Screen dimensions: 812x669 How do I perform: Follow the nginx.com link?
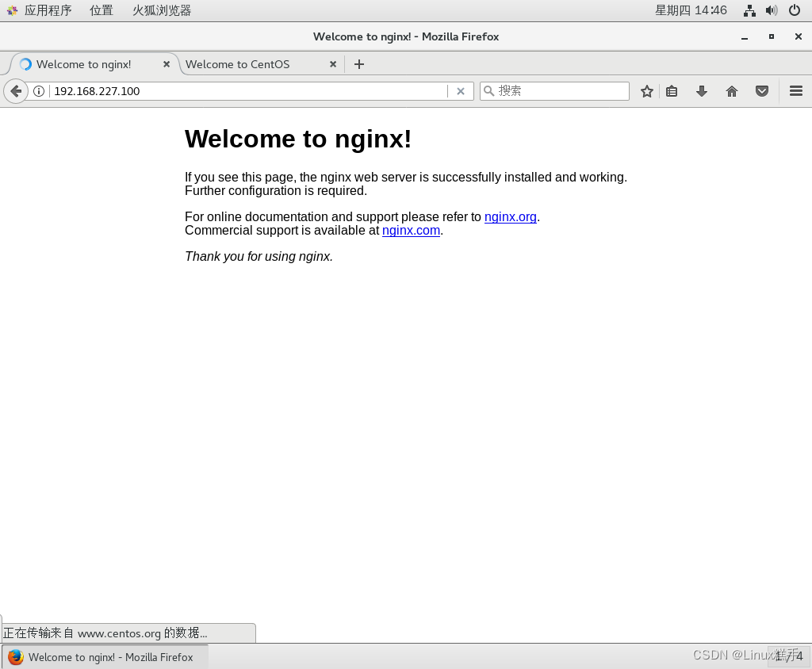[411, 231]
